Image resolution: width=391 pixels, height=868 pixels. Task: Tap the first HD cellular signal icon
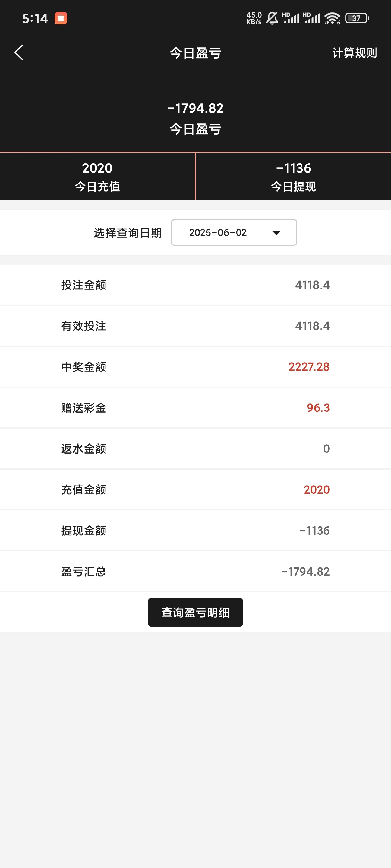pos(291,18)
